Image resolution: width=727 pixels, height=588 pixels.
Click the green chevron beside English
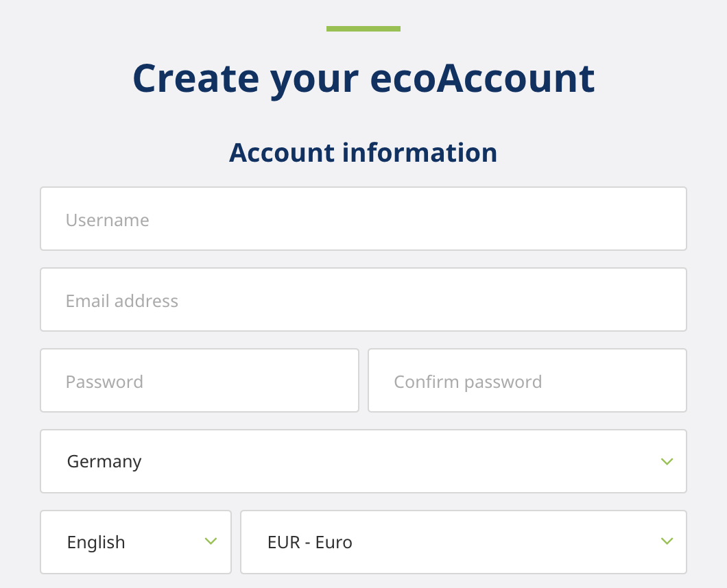point(211,542)
